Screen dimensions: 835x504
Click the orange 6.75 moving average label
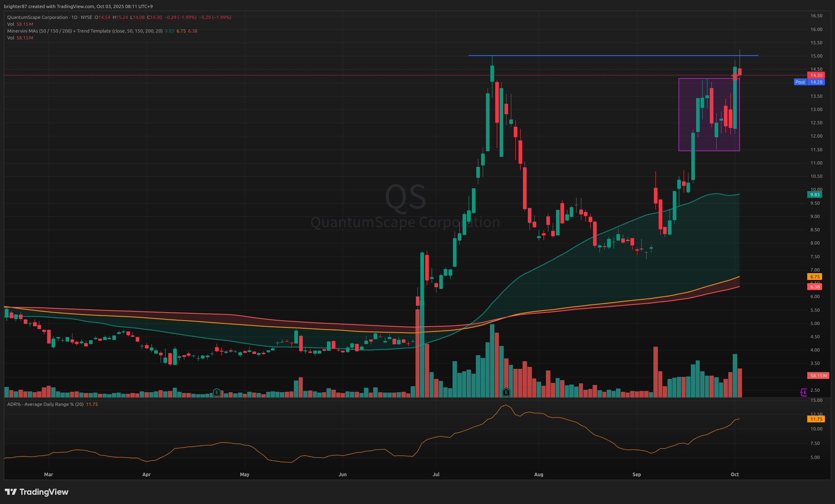(x=815, y=277)
